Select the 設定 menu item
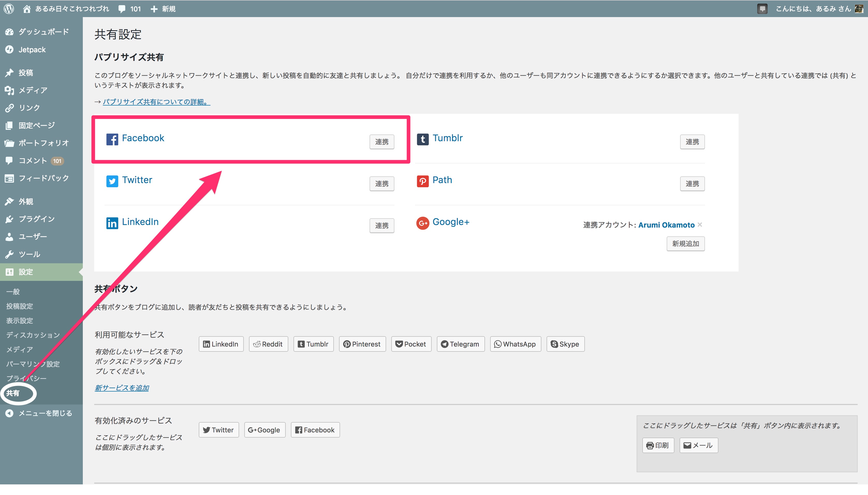 coord(41,272)
